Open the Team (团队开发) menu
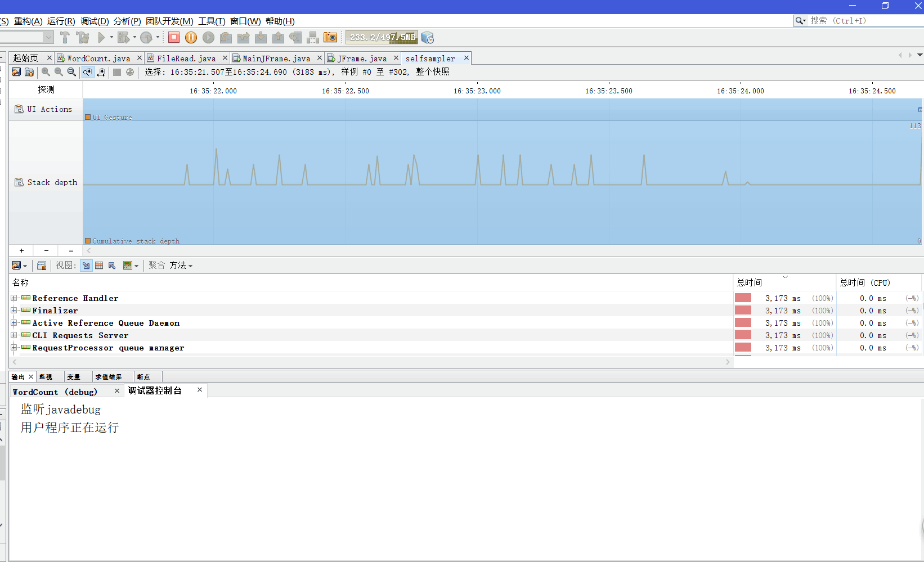Screen dimensions: 924x562 pos(169,21)
